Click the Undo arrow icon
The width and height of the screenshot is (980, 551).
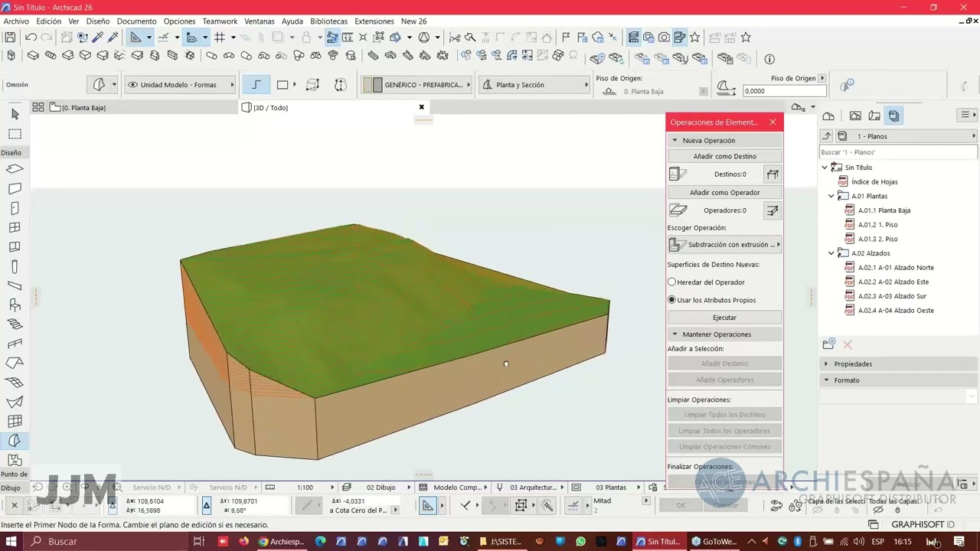click(31, 37)
